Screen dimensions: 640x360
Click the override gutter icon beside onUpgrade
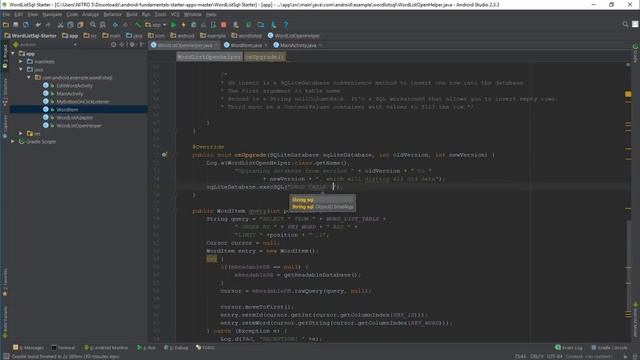click(164, 155)
